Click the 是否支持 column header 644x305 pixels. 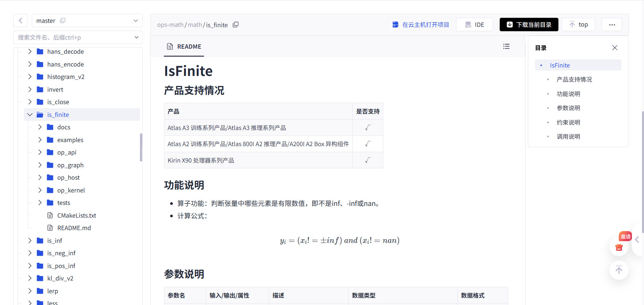tap(368, 112)
